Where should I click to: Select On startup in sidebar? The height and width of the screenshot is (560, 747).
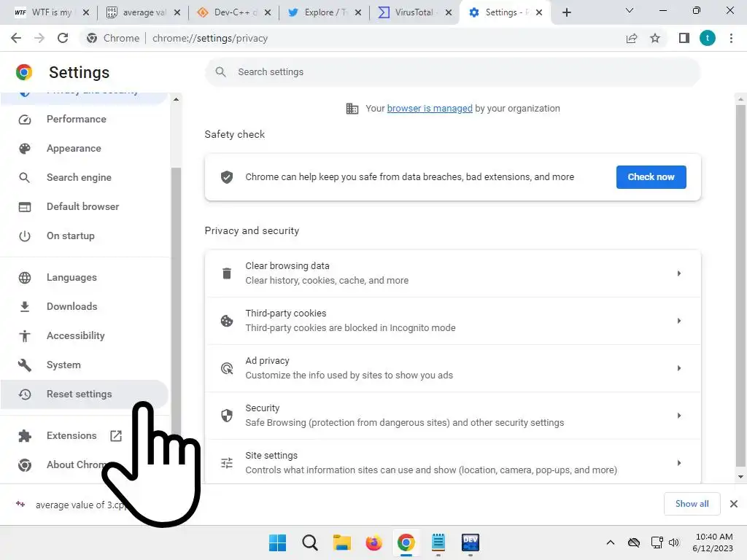pos(85,236)
